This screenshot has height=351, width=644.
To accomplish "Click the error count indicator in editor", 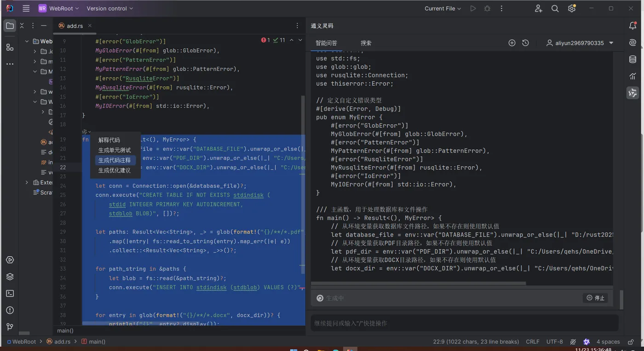I will click(266, 40).
